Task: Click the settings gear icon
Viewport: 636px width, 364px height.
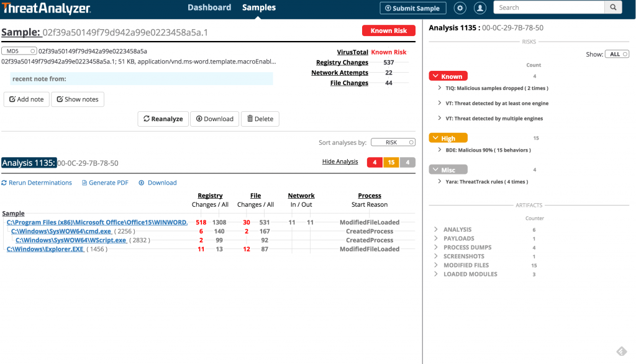Action: 460,8
